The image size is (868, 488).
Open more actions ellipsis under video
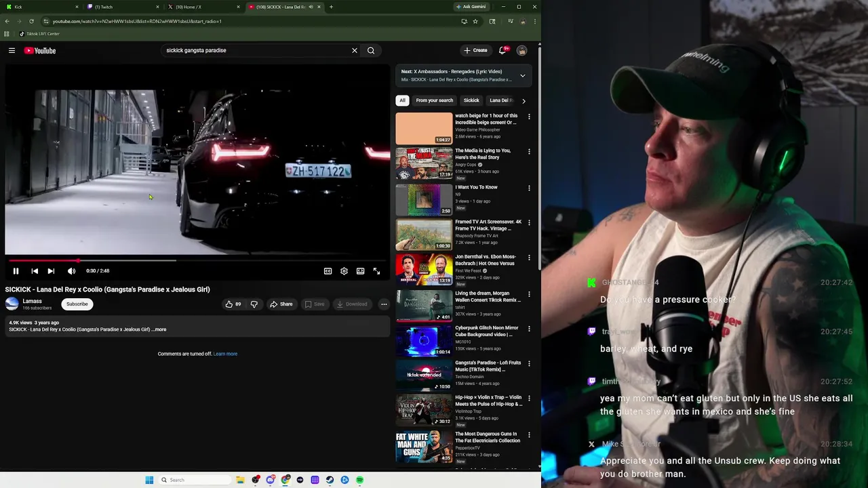[384, 304]
